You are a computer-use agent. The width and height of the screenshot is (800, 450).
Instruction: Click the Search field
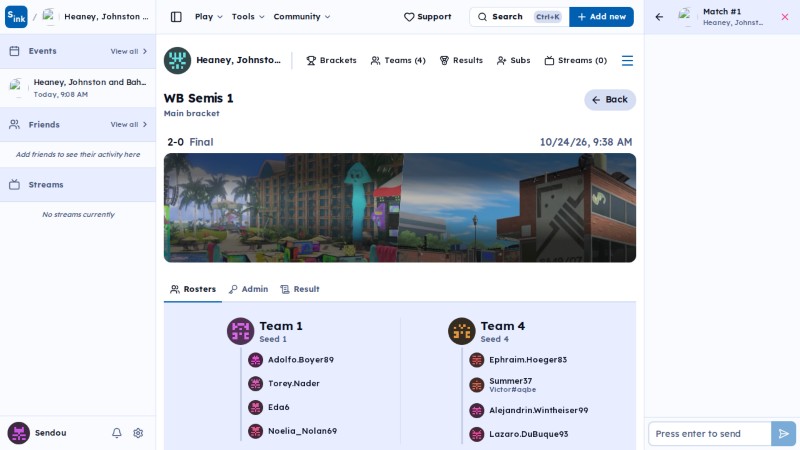point(519,17)
